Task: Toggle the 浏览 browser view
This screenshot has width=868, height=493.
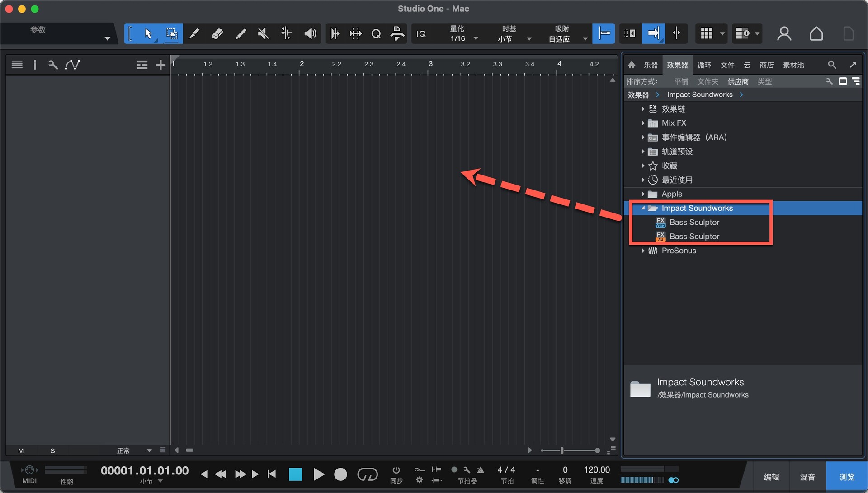Action: coord(846,477)
